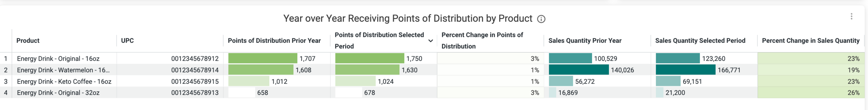The image size is (868, 110).
Task: Click the green bar showing 1,707 points
Action: 262,58
